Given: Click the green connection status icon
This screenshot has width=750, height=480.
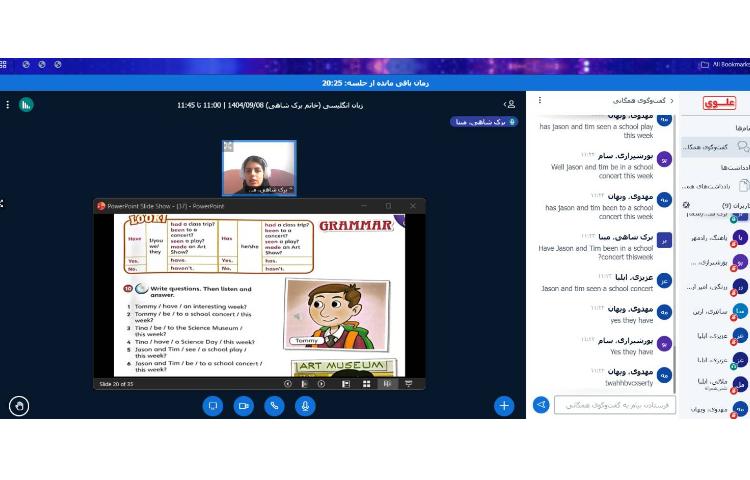Looking at the screenshot, I should pos(26,104).
